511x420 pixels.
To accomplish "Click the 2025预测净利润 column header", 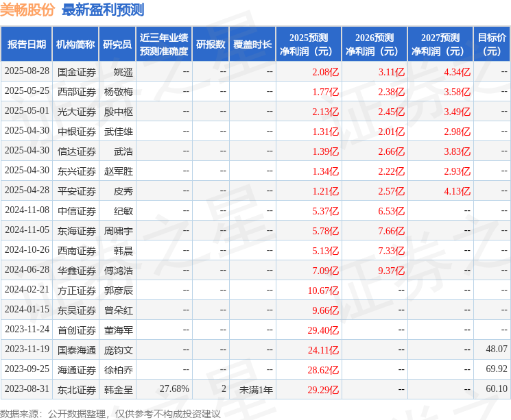I will [309, 45].
